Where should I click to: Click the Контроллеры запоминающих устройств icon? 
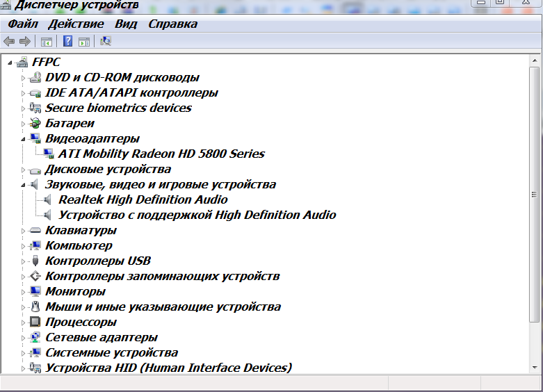coord(35,276)
